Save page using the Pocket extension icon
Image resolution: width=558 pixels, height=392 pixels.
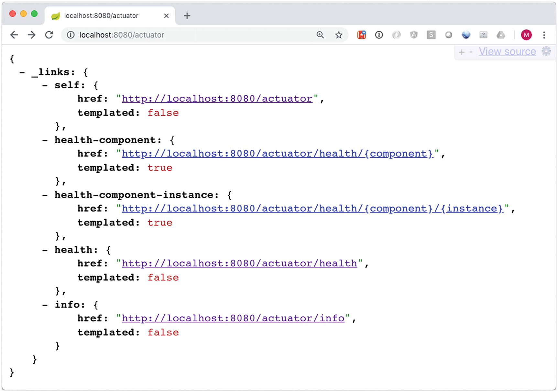pyautogui.click(x=362, y=35)
